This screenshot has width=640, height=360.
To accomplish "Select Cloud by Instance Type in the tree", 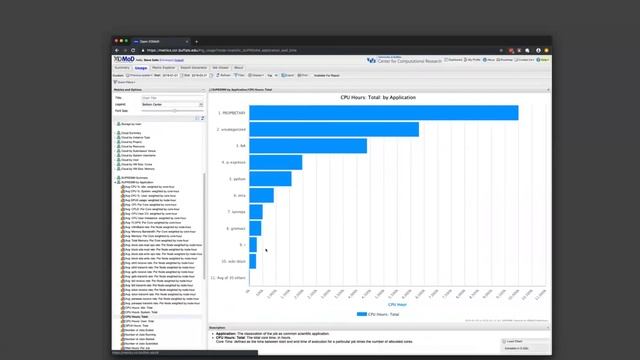I will click(x=135, y=138).
